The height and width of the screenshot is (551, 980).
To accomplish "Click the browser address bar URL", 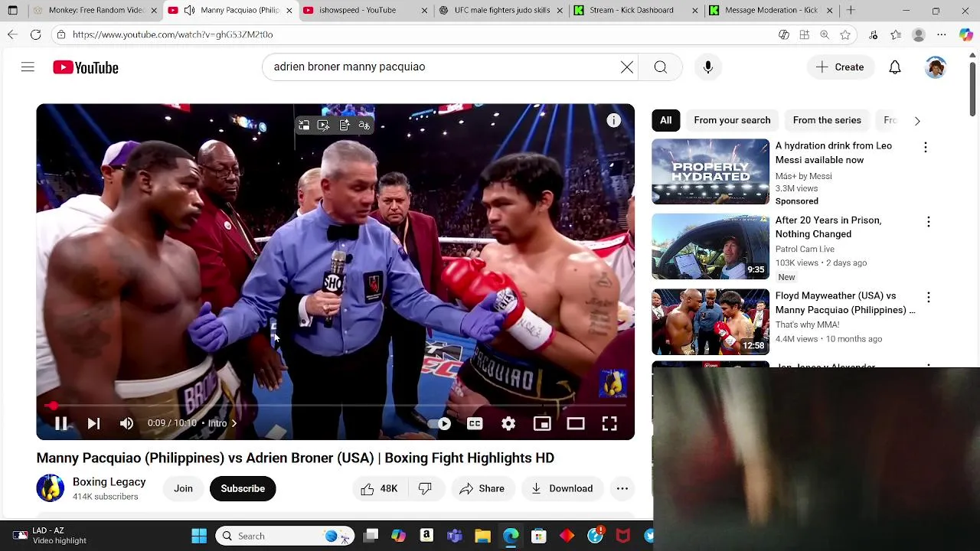I will (x=173, y=34).
